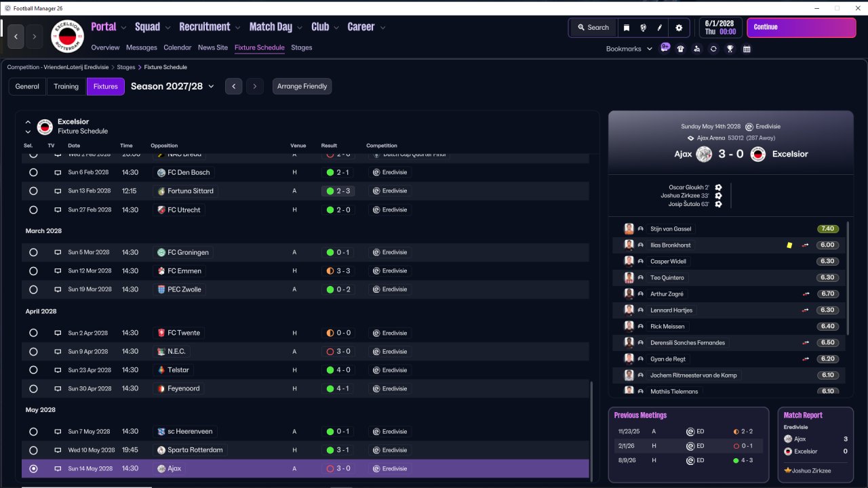Click the TV icon for Feyenoord fixture

tap(58, 389)
